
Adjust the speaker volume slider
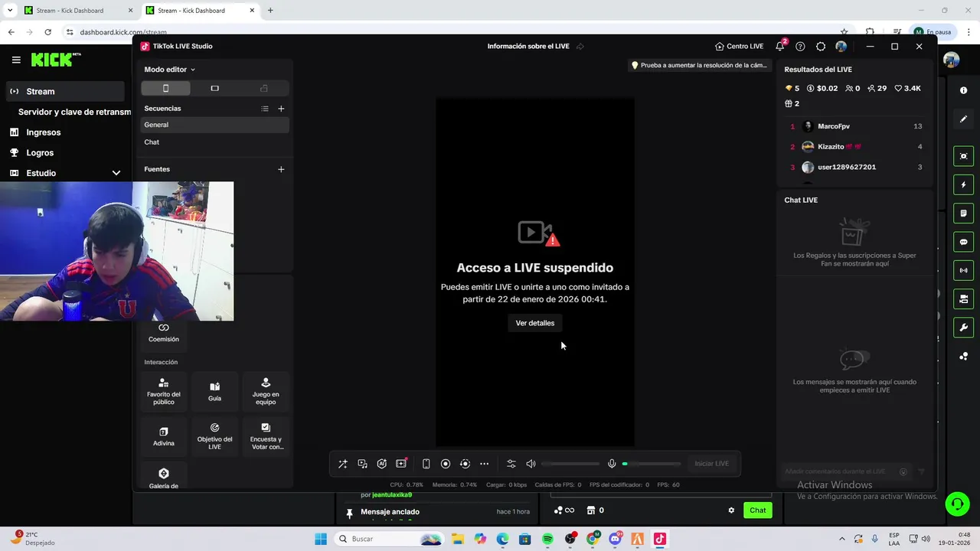[570, 464]
